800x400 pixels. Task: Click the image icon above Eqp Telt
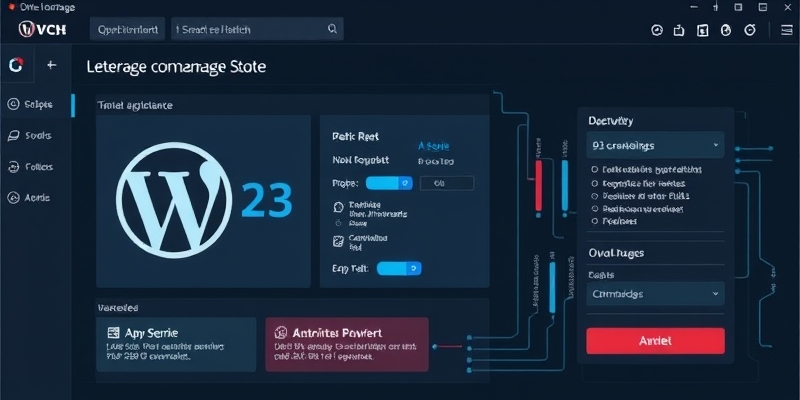point(338,241)
